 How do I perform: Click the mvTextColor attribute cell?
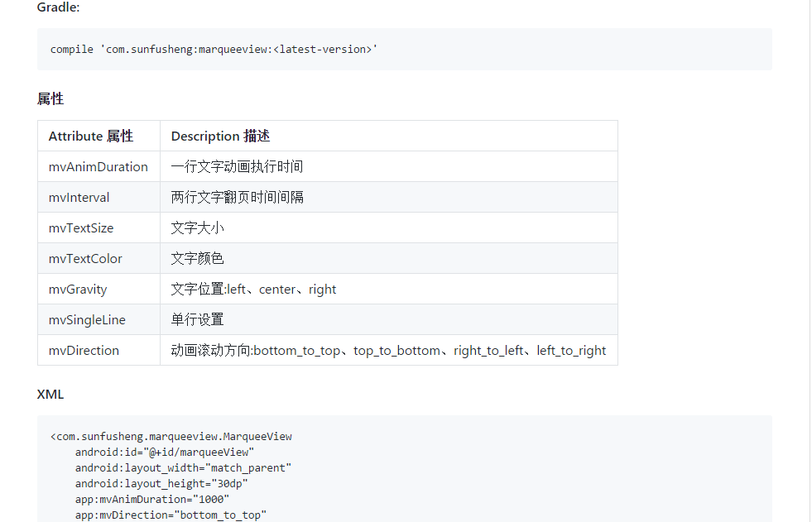[98, 258]
